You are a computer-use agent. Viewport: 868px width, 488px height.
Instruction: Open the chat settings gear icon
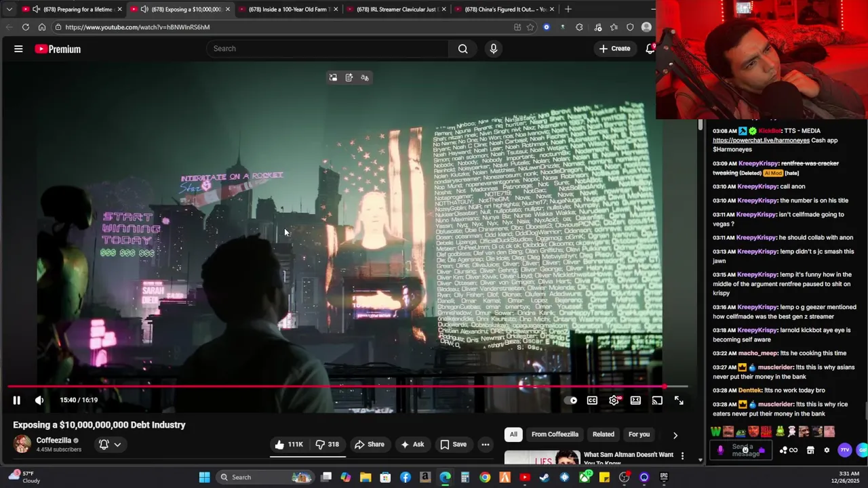point(827,450)
